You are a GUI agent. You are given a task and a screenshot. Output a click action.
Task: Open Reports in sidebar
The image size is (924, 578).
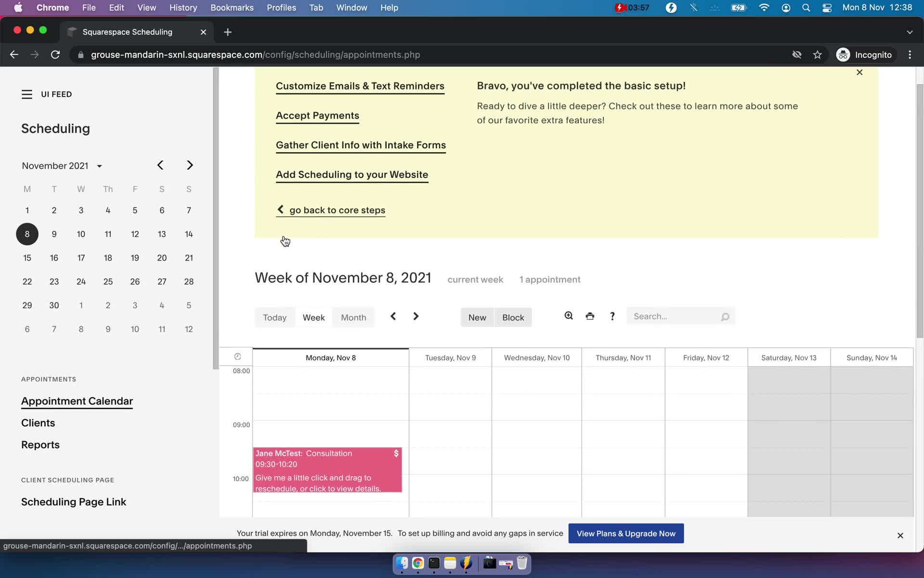[40, 445]
